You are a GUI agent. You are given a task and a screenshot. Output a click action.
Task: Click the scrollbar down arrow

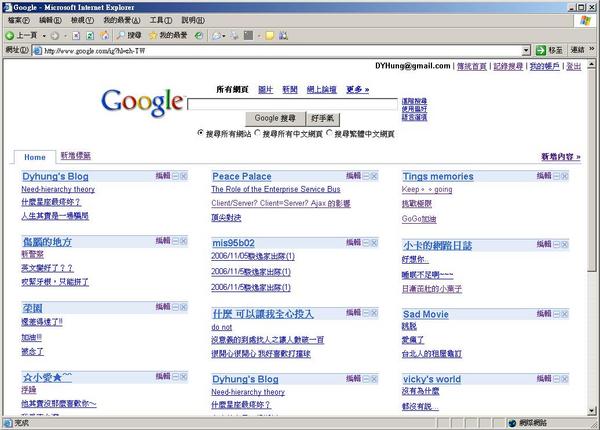coord(592,411)
